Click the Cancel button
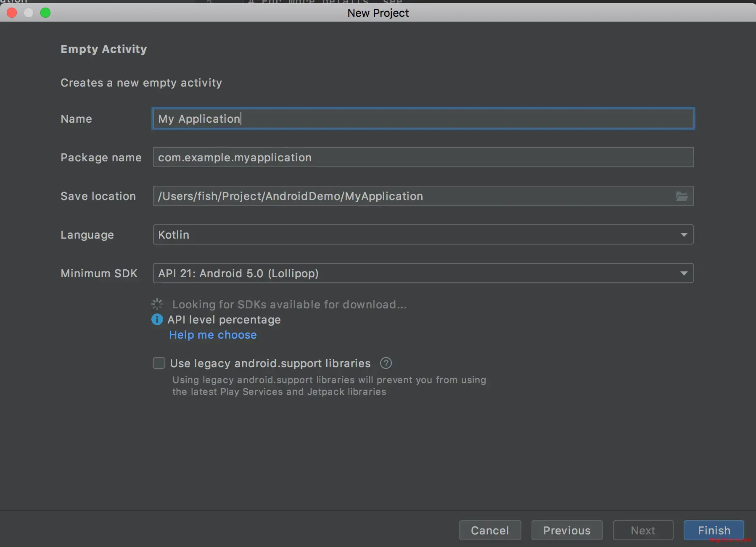 tap(490, 530)
